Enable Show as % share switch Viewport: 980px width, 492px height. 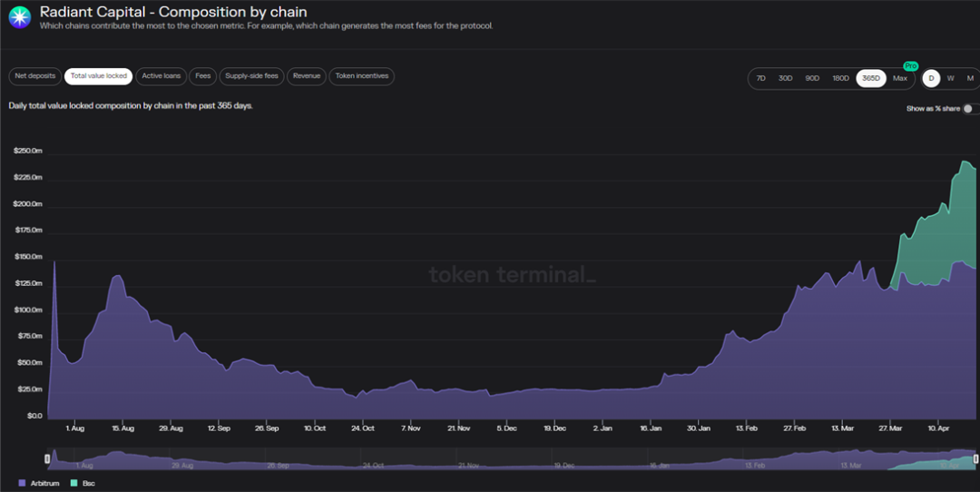[x=971, y=109]
